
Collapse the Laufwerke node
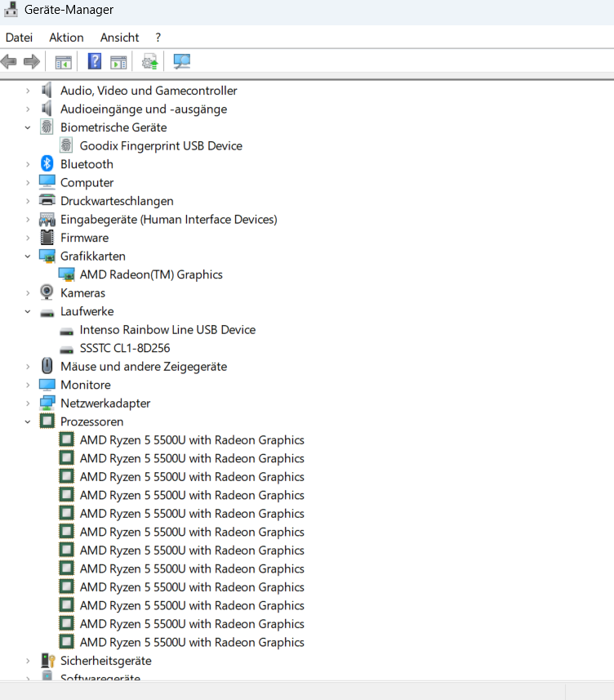click(x=28, y=311)
